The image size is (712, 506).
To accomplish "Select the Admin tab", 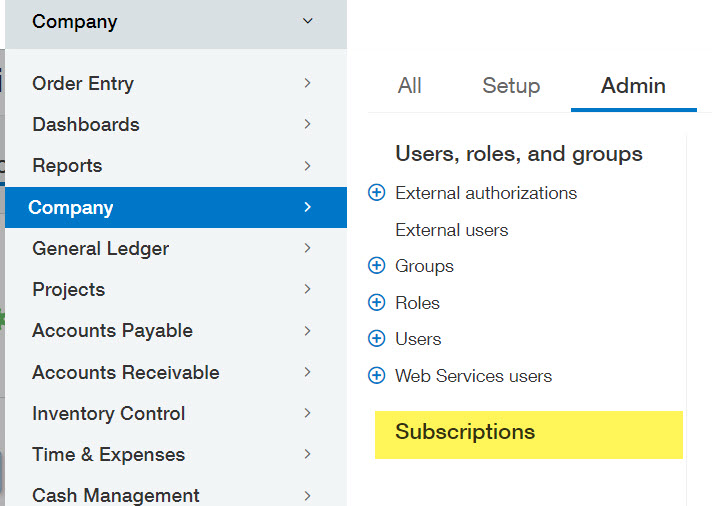I will pyautogui.click(x=633, y=86).
